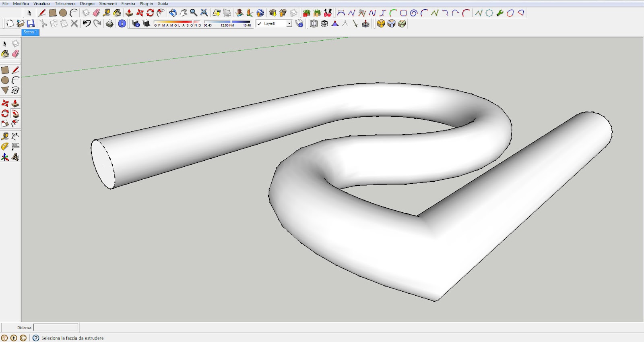Image resolution: width=644 pixels, height=342 pixels.
Task: Open the Guida menu
Action: click(x=163, y=4)
